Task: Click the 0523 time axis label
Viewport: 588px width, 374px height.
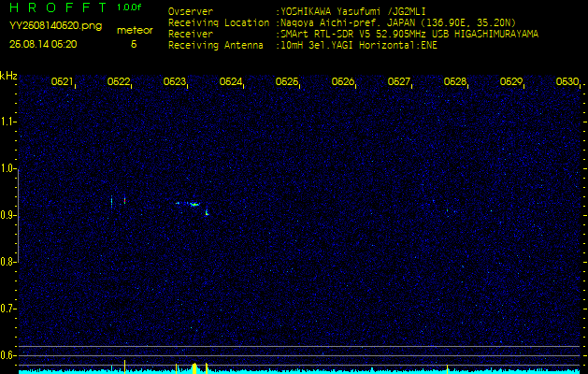Action: coord(175,81)
